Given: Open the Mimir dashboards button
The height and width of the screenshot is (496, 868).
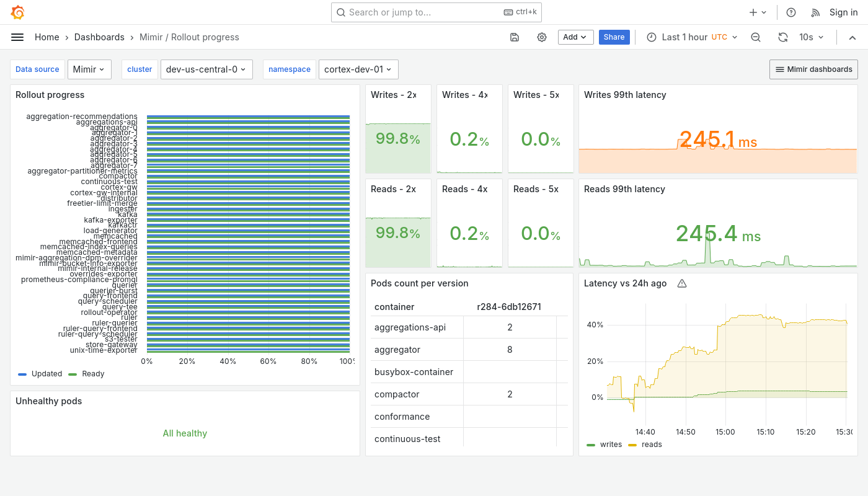Looking at the screenshot, I should coord(813,69).
